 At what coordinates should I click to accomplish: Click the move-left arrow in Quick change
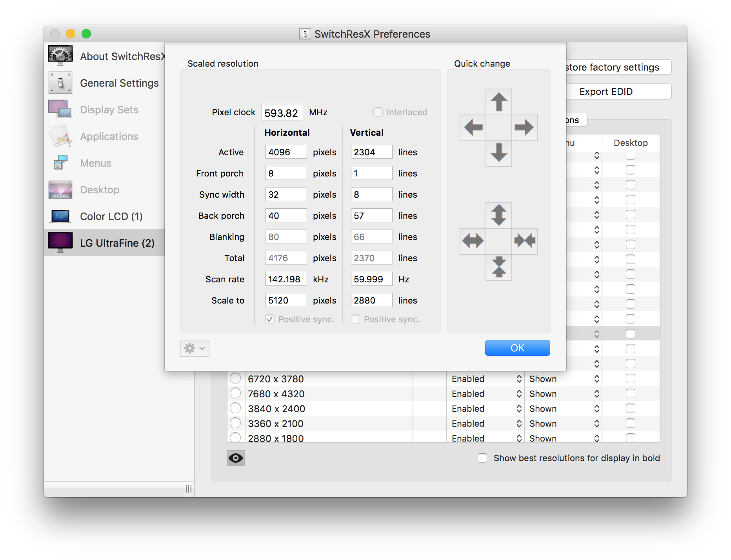coord(473,127)
